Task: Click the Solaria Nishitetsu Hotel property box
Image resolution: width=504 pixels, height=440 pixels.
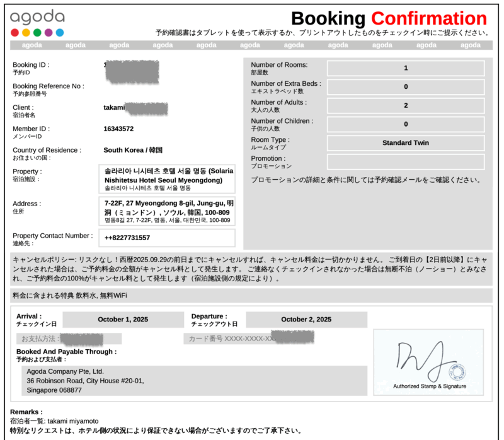Action: (x=167, y=179)
